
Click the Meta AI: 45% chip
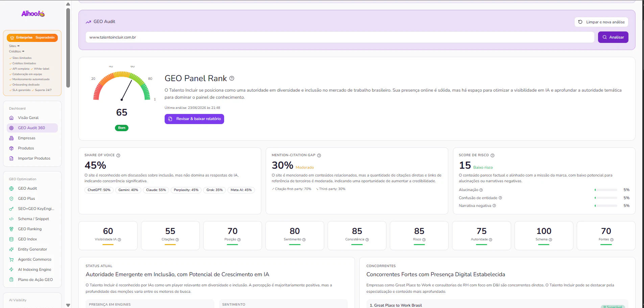click(241, 190)
